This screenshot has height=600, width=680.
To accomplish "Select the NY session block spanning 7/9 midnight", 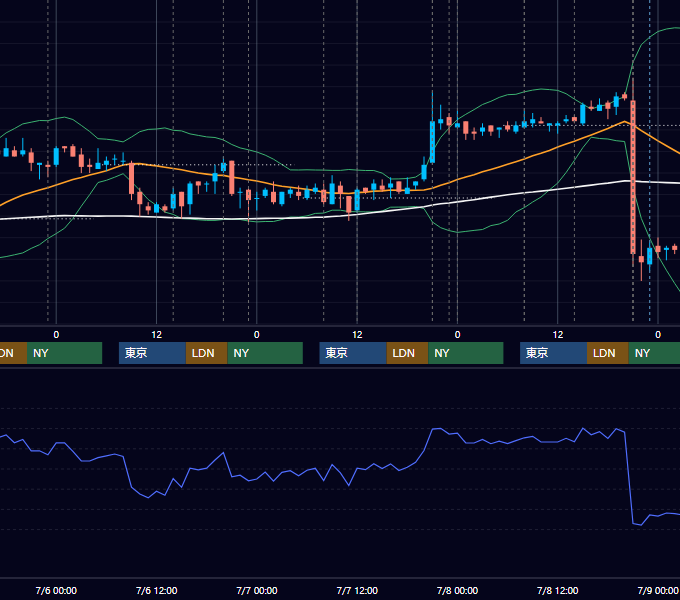I will pyautogui.click(x=654, y=353).
